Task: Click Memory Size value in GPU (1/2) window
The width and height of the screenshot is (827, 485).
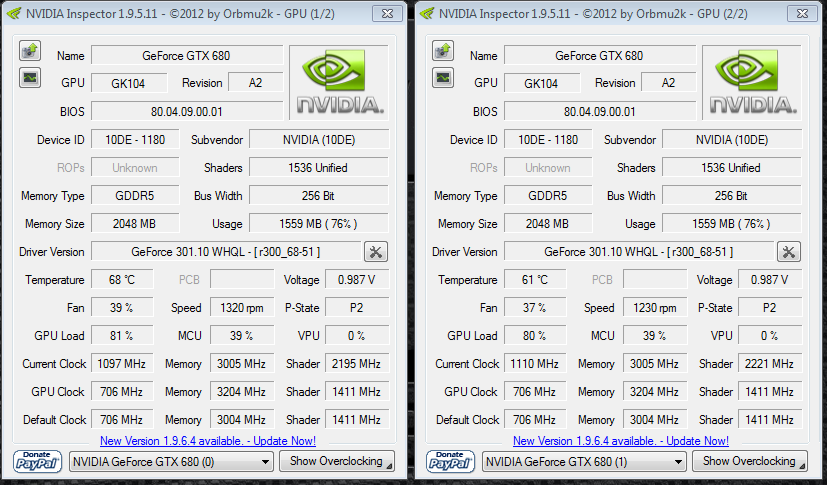Action: (x=135, y=224)
